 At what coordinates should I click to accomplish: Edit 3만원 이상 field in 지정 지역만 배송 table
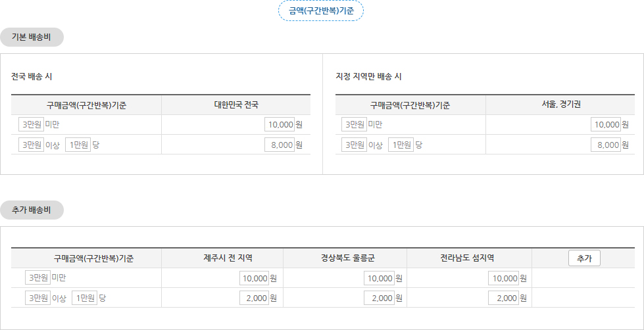[x=354, y=145]
